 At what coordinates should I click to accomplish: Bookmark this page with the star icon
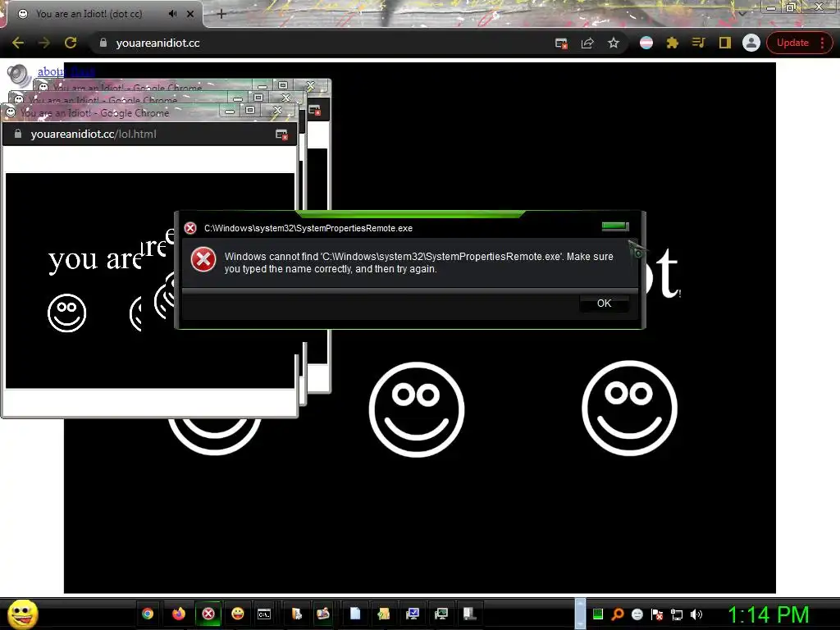pos(614,43)
